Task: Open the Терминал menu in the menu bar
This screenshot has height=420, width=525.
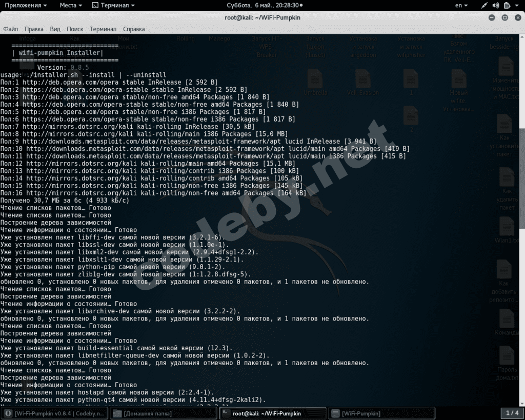Action: (x=103, y=29)
